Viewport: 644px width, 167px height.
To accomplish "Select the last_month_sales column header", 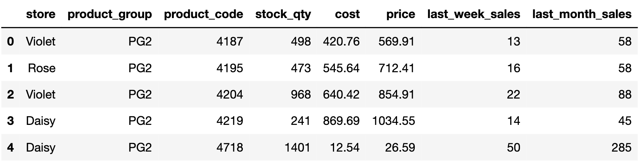I will pyautogui.click(x=581, y=14).
